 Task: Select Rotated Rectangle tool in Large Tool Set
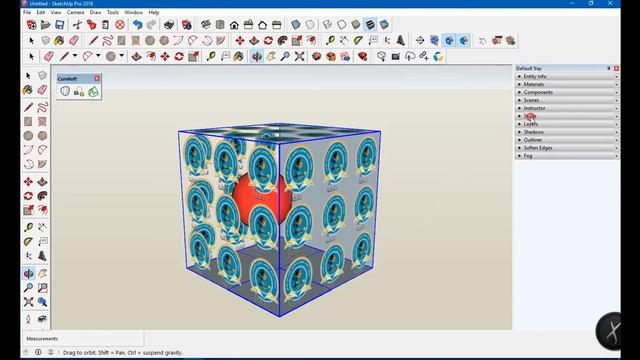coord(42,122)
